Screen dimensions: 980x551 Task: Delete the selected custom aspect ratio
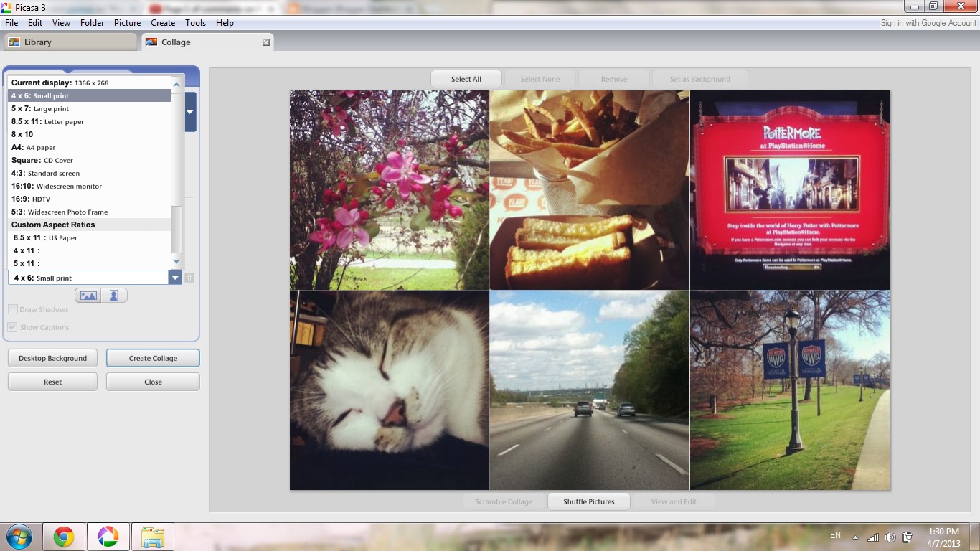pyautogui.click(x=188, y=277)
